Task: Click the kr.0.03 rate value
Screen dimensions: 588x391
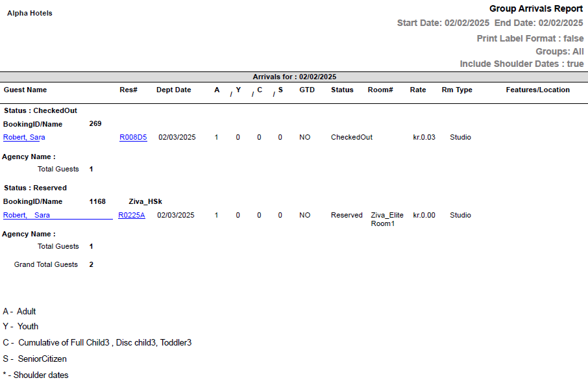Action: point(424,137)
